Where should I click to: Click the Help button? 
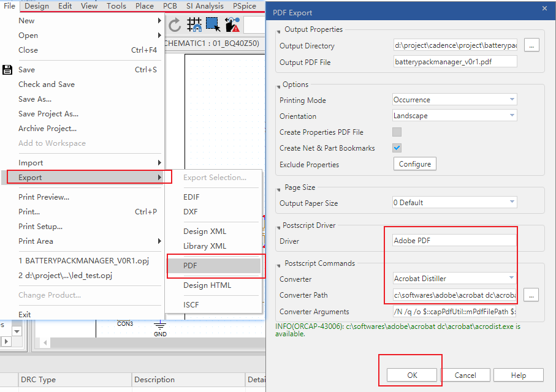coord(519,375)
